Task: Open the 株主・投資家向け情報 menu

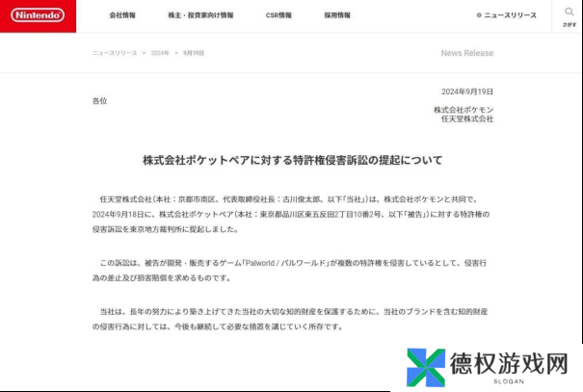Action: [200, 15]
